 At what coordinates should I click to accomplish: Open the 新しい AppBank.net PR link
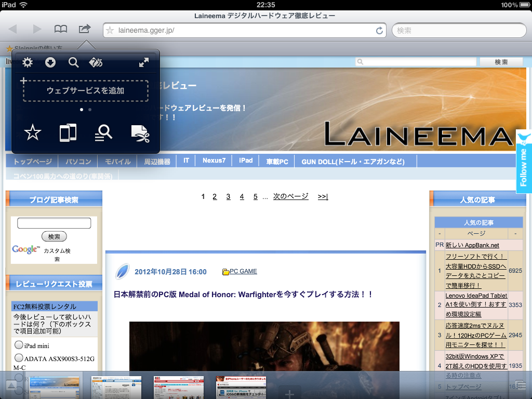click(472, 245)
